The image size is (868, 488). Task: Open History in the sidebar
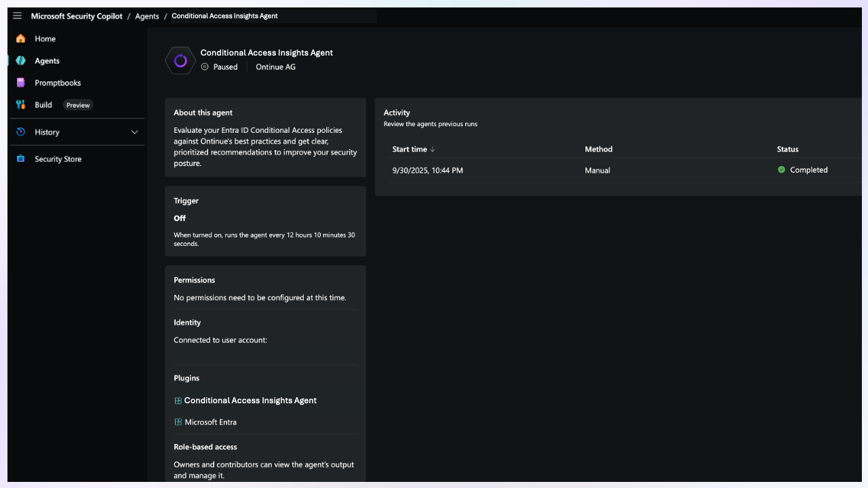pos(47,132)
